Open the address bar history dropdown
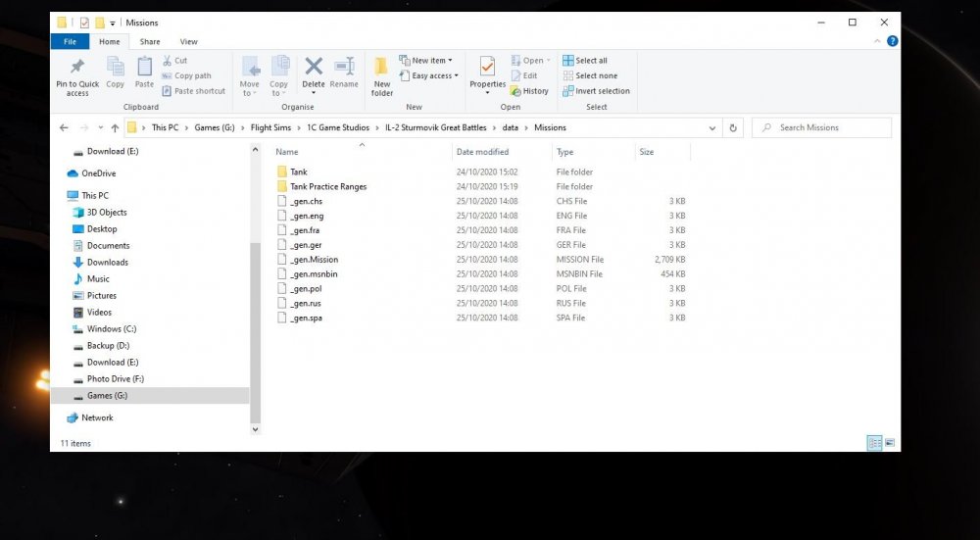The height and width of the screenshot is (540, 980). click(712, 127)
